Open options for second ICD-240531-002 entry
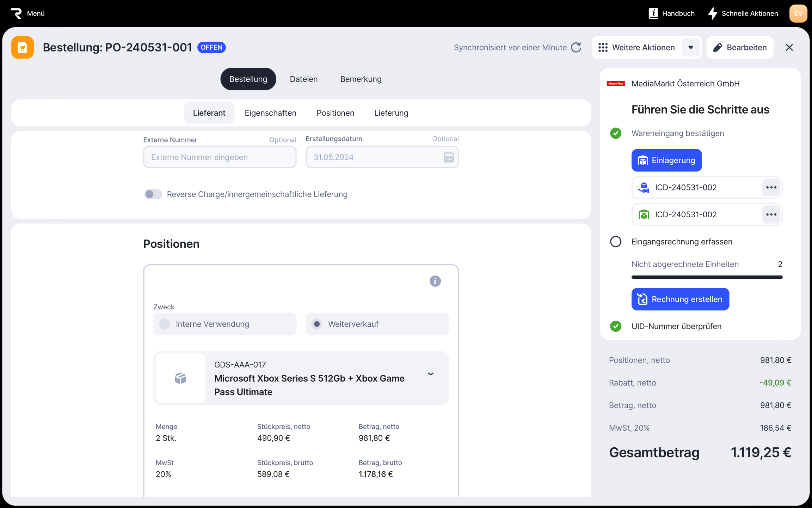 coord(771,214)
